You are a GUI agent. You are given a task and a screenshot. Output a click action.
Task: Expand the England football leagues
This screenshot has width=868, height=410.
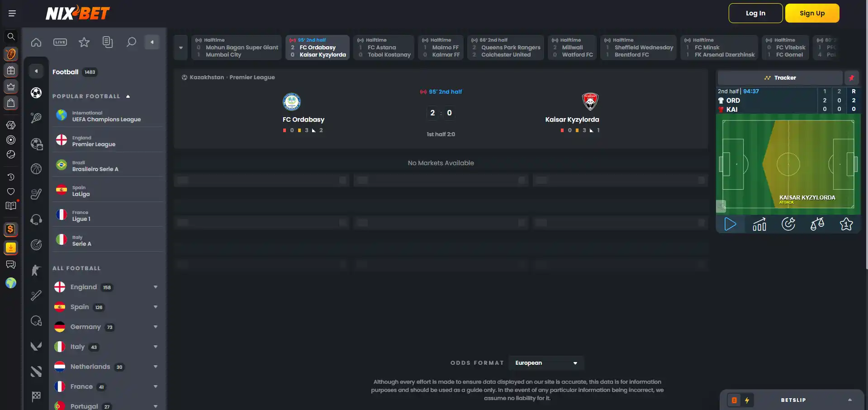156,287
